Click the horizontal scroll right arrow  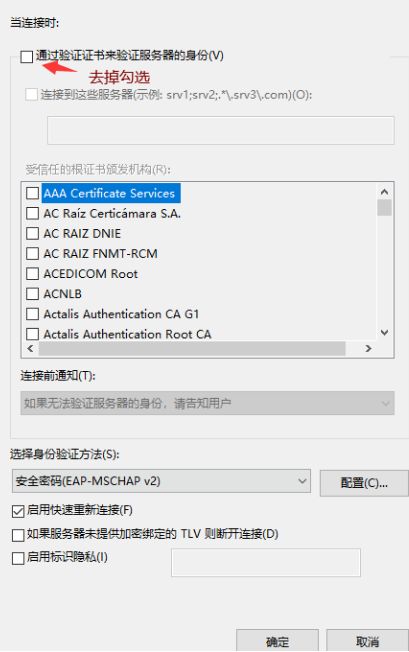(368, 348)
